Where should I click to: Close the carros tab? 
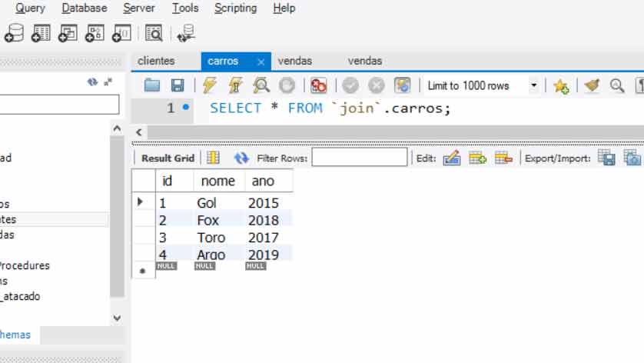[261, 62]
